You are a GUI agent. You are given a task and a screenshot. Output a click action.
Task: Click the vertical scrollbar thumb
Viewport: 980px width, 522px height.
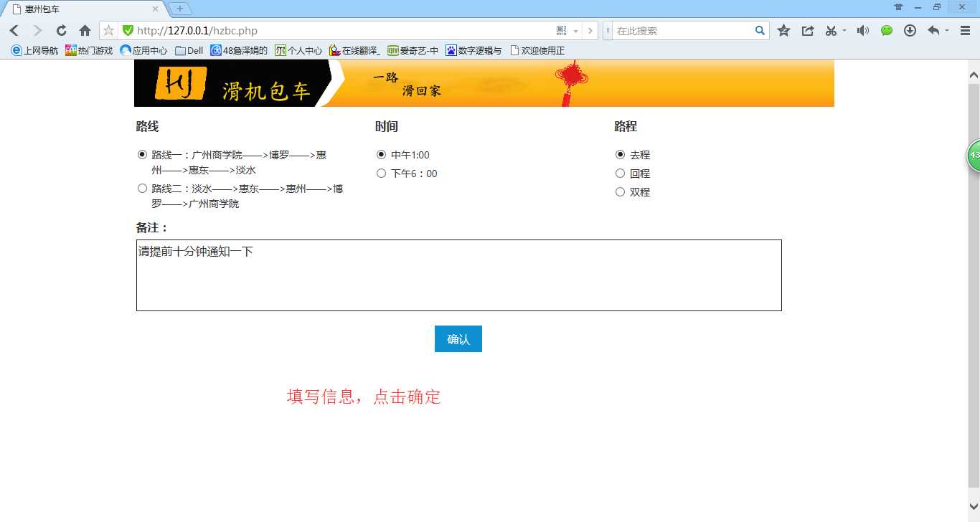(x=974, y=287)
